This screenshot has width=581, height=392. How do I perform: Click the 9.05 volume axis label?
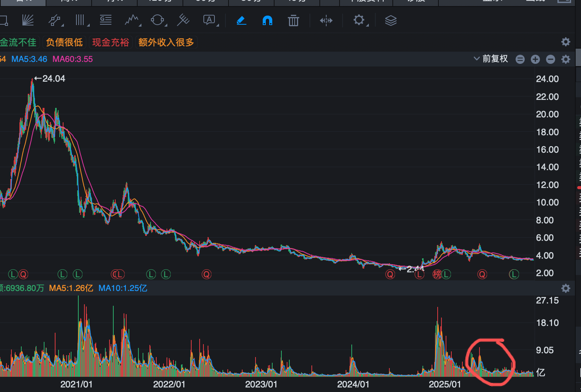(544, 350)
